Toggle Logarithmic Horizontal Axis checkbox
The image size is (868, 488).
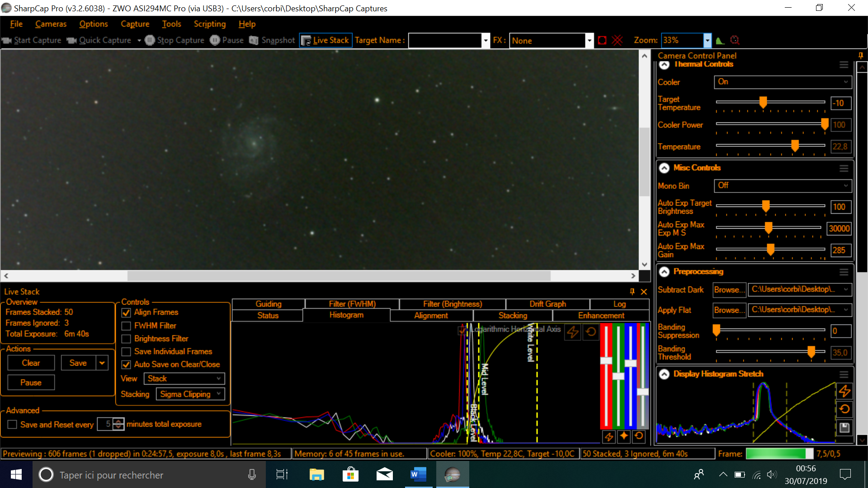tap(462, 330)
